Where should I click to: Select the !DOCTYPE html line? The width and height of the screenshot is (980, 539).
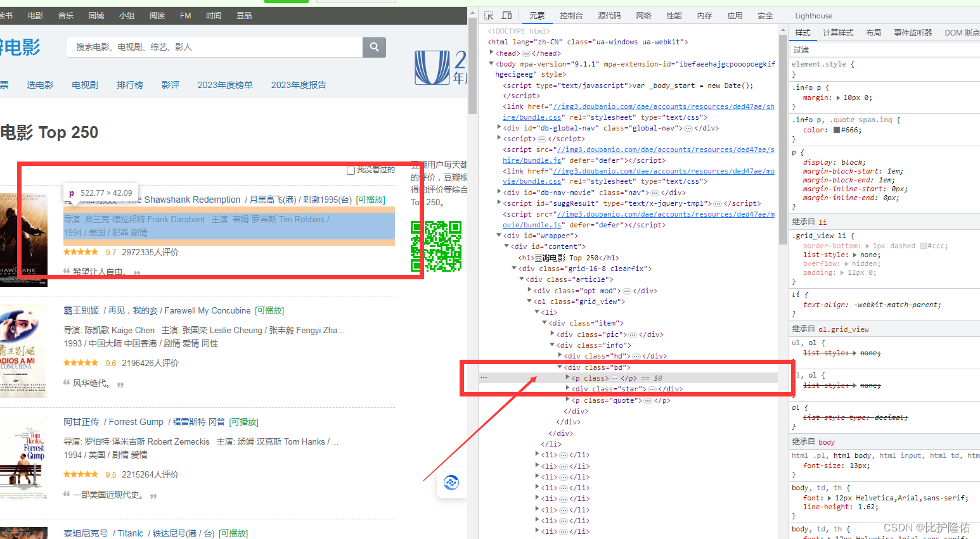pos(519,31)
